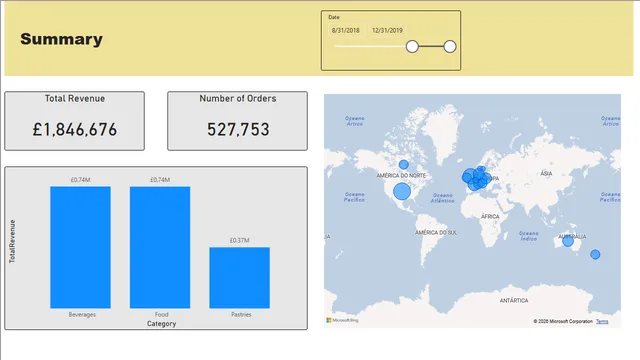Click the large bubble over the southern USA
Viewport: 640px width, 360px height.
tap(402, 191)
